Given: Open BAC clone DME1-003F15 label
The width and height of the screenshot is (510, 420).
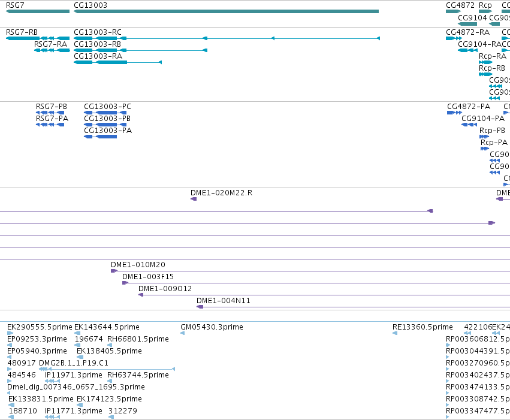Looking at the screenshot, I should pos(147,277).
